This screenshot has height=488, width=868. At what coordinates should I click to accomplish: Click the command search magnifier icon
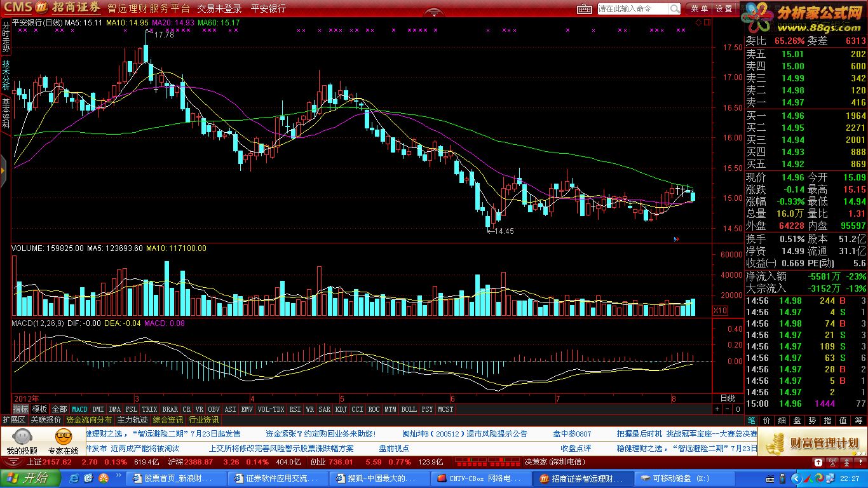click(x=674, y=9)
